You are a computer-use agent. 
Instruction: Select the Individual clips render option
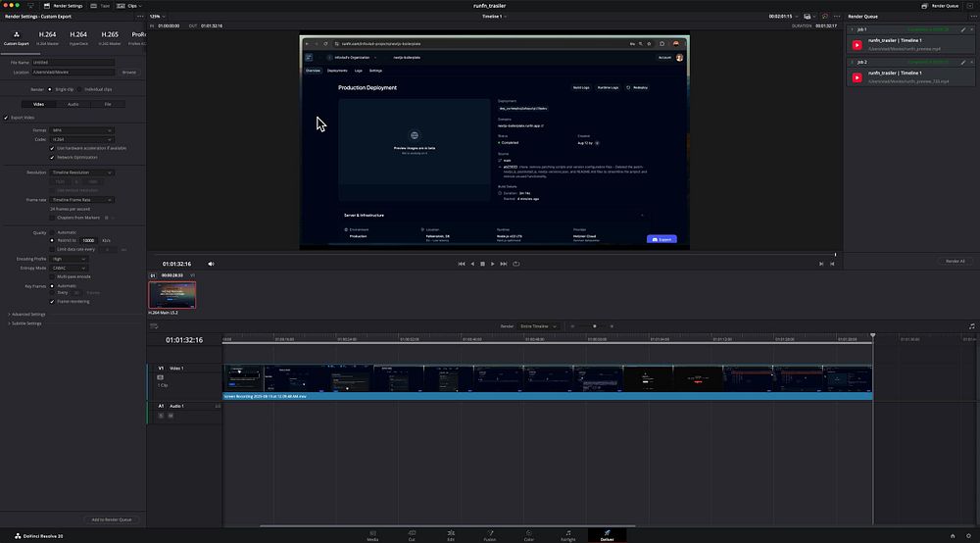78,89
